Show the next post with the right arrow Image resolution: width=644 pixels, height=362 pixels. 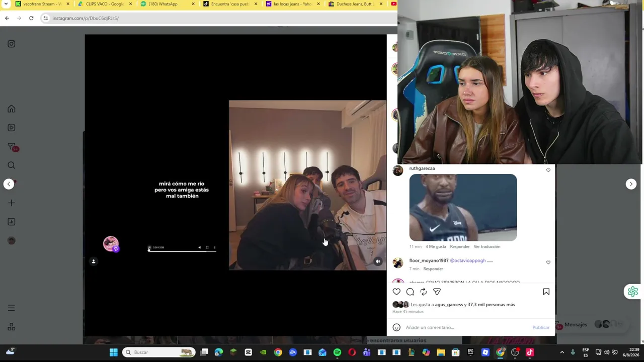pyautogui.click(x=631, y=184)
